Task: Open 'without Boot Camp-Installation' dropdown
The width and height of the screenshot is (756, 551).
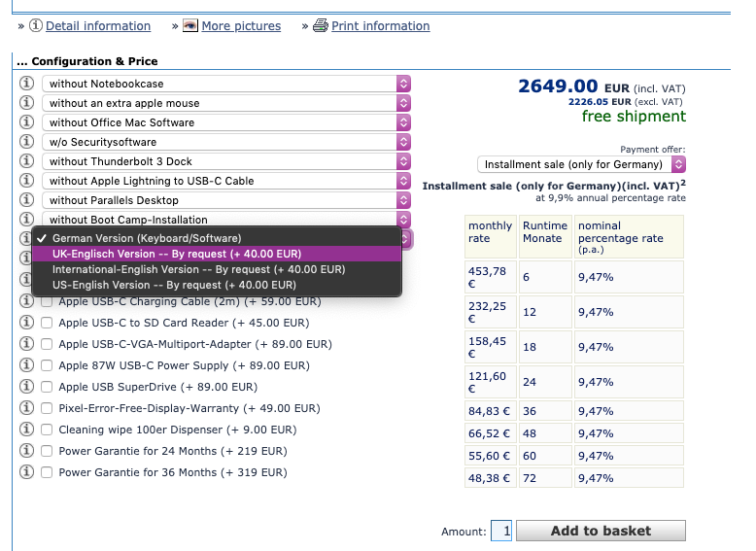Action: pos(226,219)
